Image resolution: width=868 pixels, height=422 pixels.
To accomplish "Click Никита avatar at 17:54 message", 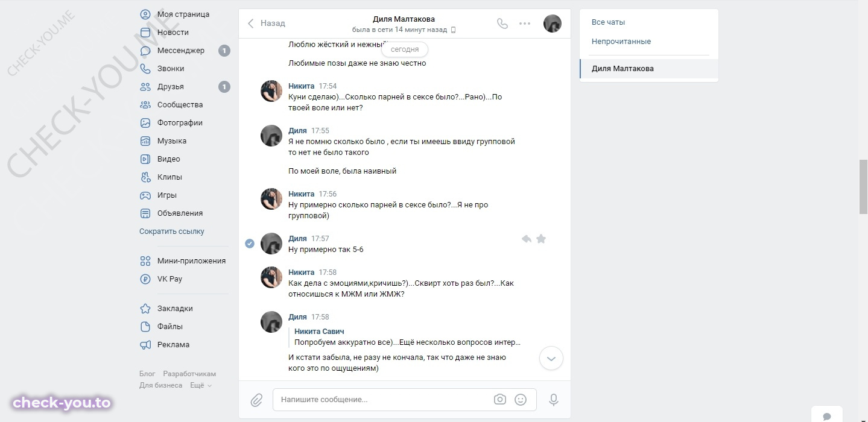I will tap(271, 91).
